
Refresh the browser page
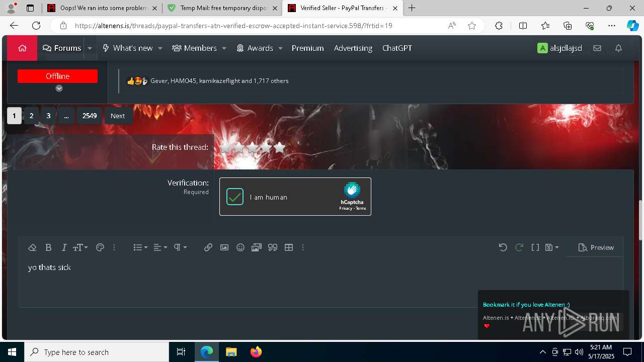pos(36,26)
